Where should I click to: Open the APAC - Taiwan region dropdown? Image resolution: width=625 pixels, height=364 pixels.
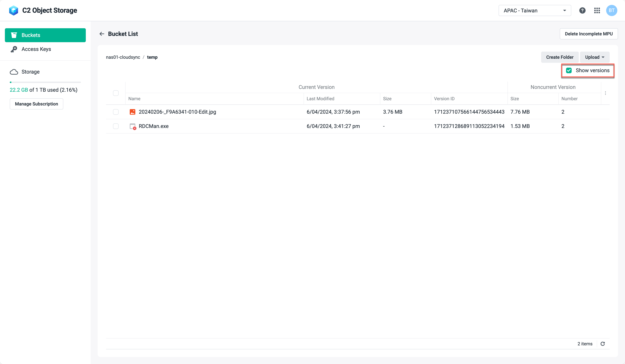click(534, 10)
